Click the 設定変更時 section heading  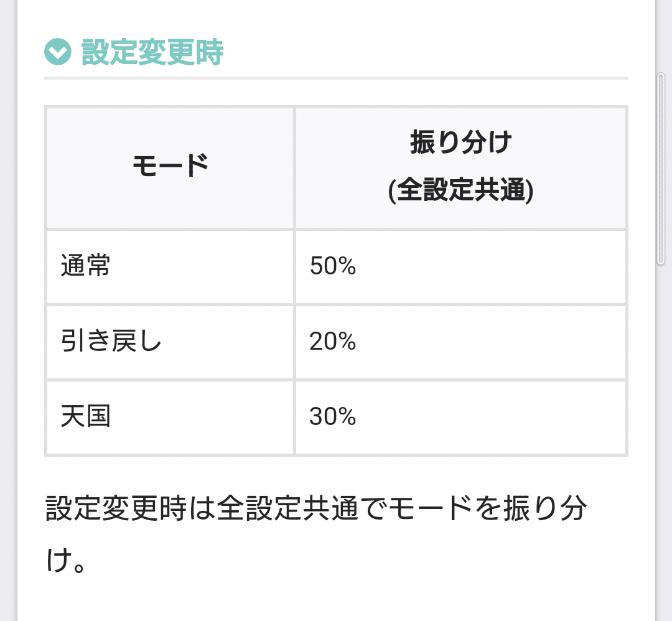(x=152, y=52)
